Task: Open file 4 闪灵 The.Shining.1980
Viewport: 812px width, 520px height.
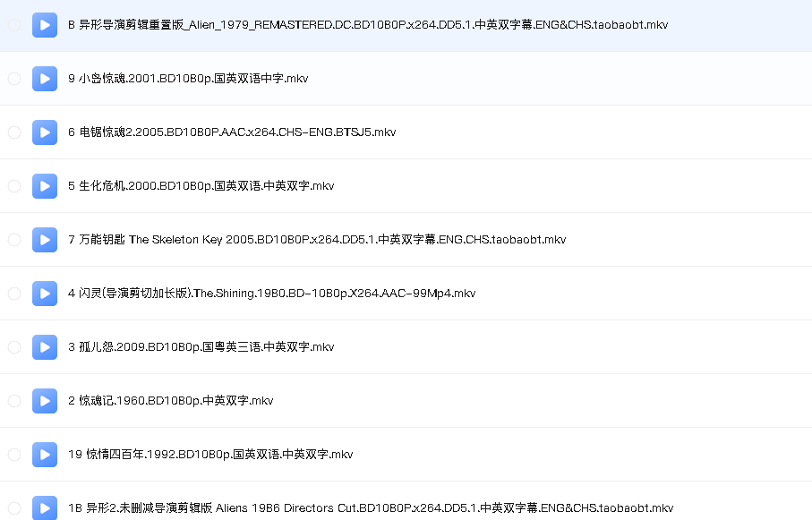Action: pyautogui.click(x=272, y=294)
